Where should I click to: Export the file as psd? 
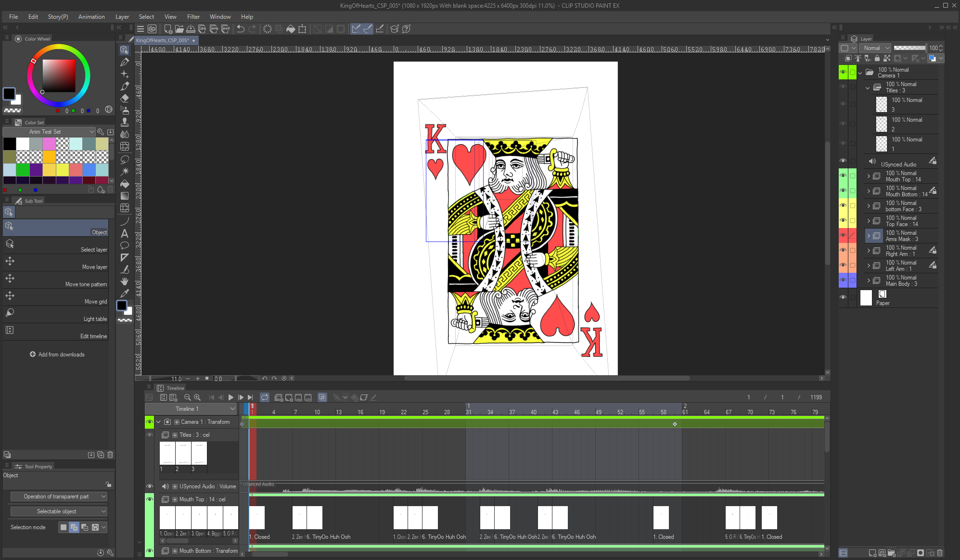(x=225, y=29)
